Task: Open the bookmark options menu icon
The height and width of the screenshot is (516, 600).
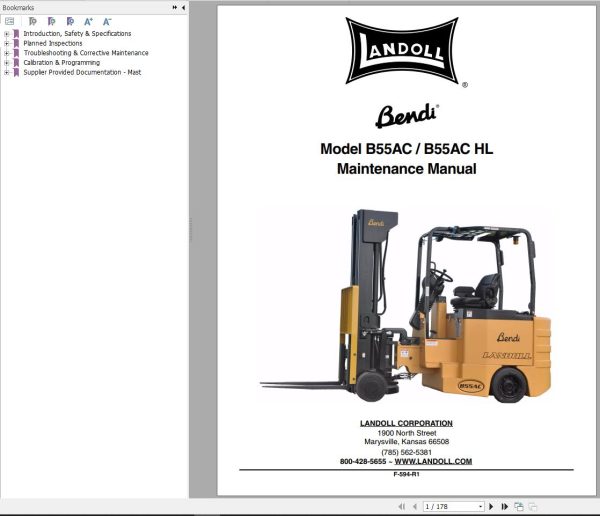Action: click(10, 21)
